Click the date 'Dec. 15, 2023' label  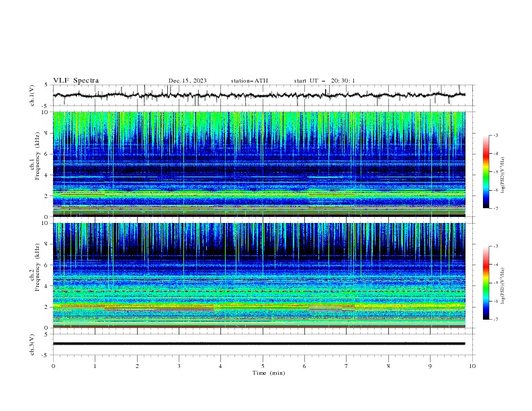coord(187,81)
